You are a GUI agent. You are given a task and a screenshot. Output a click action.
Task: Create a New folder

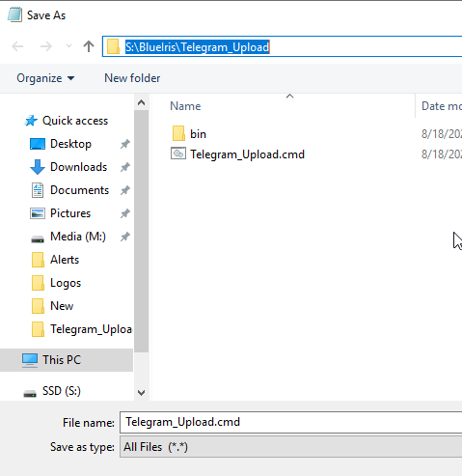[x=132, y=78]
